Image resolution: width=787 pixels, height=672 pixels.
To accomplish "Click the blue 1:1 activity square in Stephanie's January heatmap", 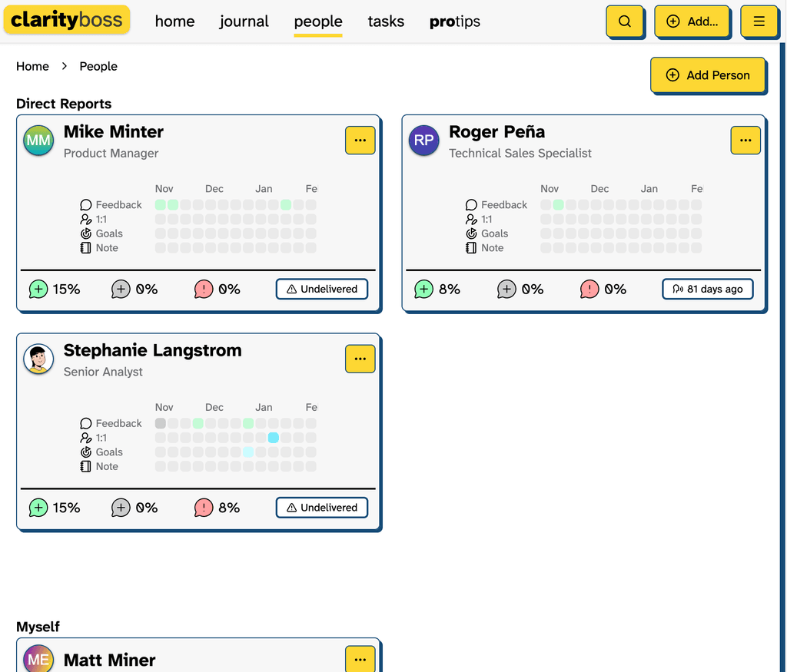I will pyautogui.click(x=274, y=438).
